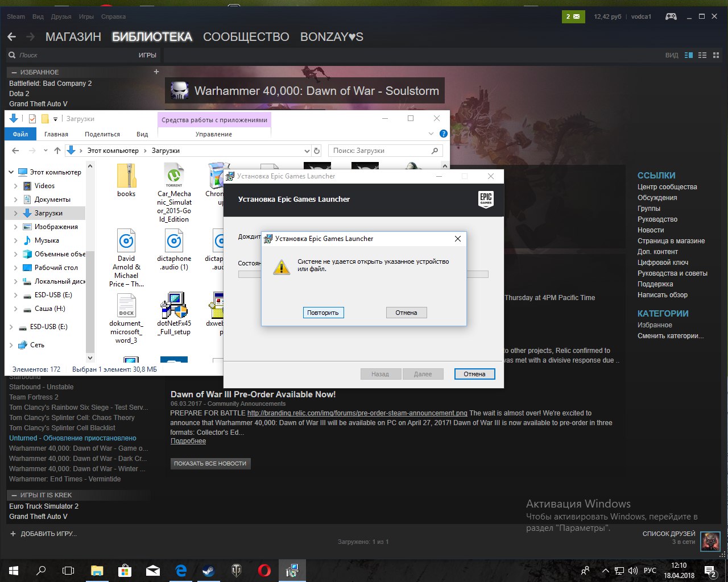Open World of Tanks taskbar icon
This screenshot has height=582, width=728.
coord(236,571)
